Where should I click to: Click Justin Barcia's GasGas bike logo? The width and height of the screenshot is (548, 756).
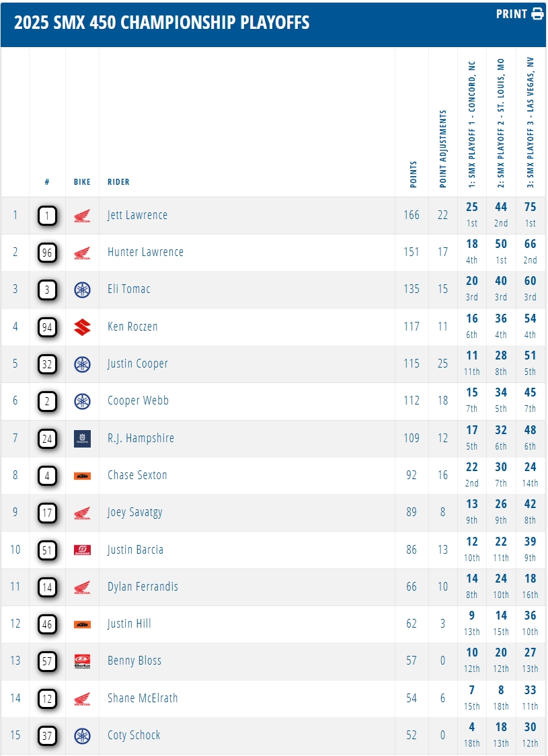[82, 550]
